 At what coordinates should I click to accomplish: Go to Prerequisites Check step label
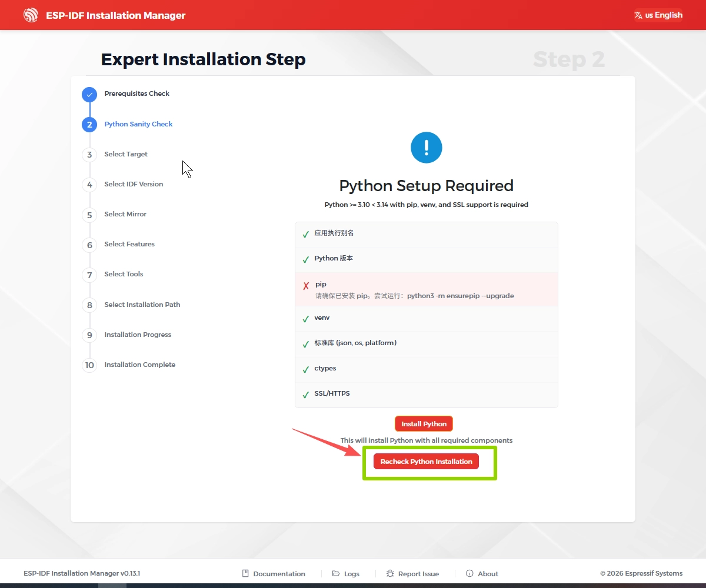click(136, 93)
